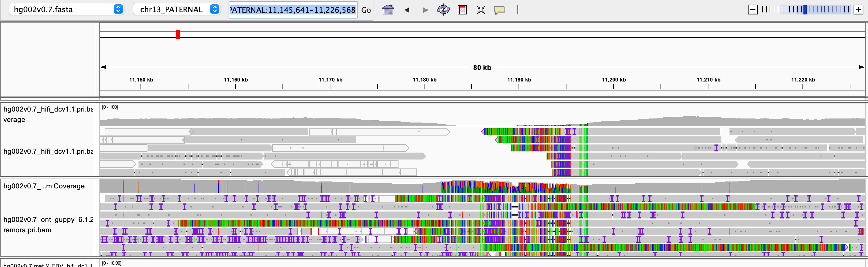
Task: Navigate back using the left arrow icon
Action: (x=407, y=10)
